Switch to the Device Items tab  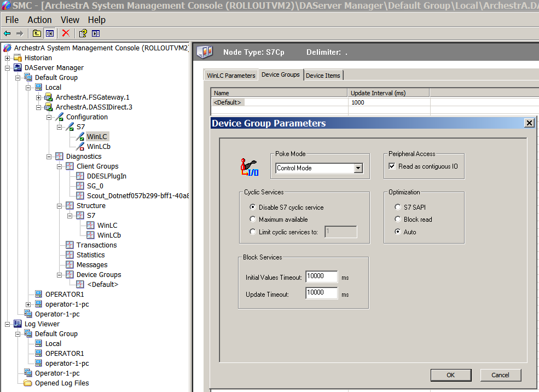pos(323,76)
